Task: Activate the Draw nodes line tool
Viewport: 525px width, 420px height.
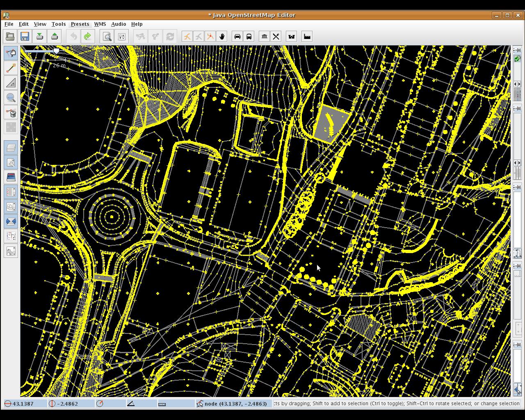Action: 11,68
